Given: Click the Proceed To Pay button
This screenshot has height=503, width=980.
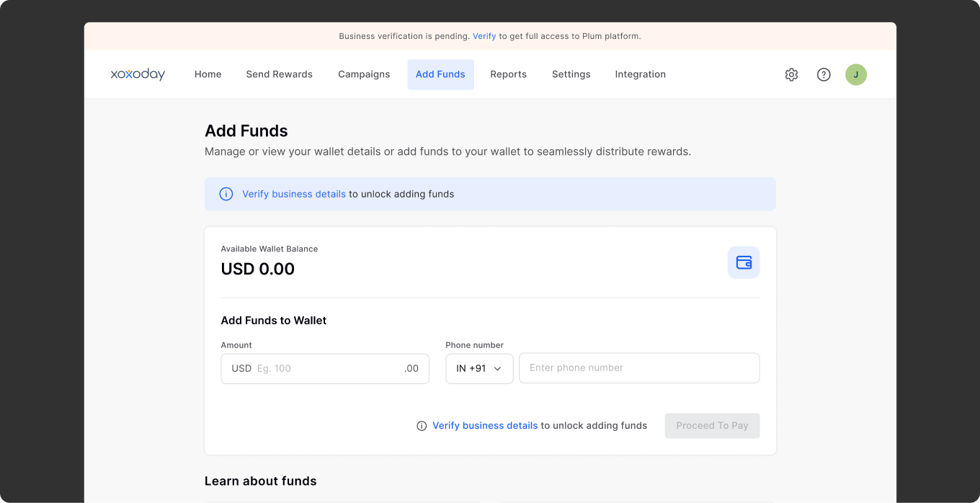Looking at the screenshot, I should click(712, 426).
